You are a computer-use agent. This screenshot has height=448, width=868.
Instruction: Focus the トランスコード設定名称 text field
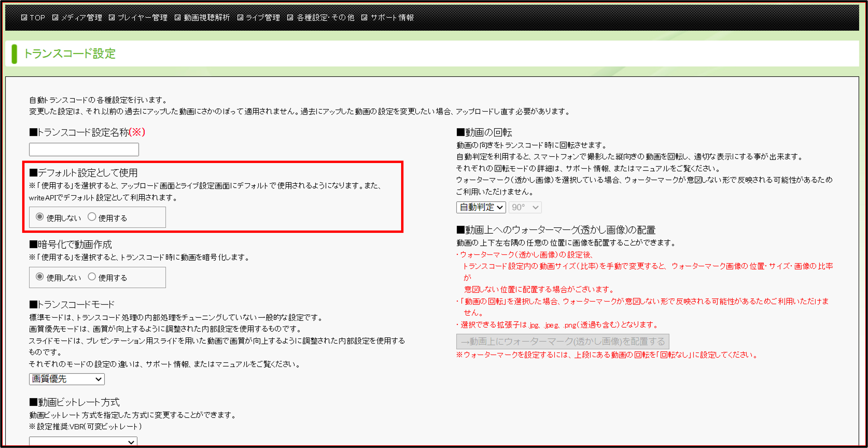tap(84, 149)
